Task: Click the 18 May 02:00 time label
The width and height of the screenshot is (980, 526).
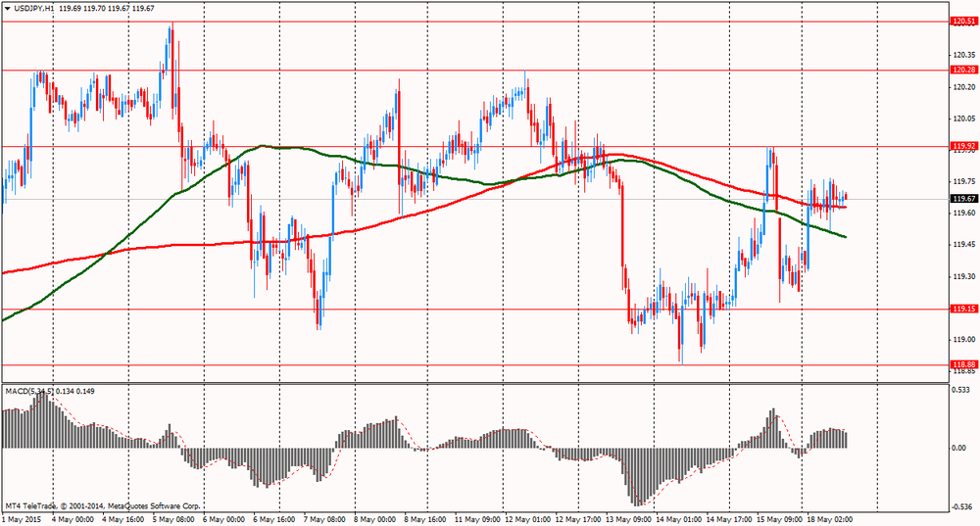Action: coord(830,519)
